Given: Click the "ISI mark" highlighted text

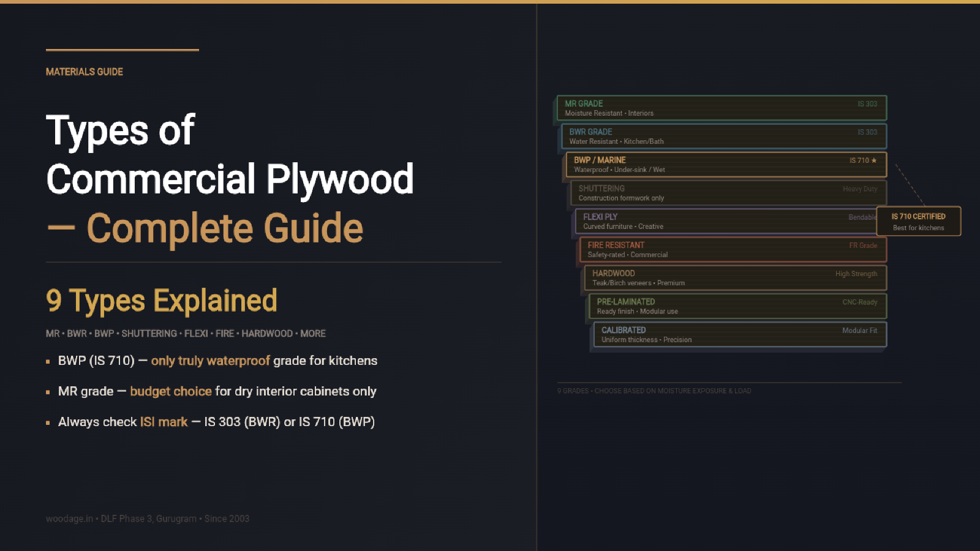Looking at the screenshot, I should click(x=164, y=422).
